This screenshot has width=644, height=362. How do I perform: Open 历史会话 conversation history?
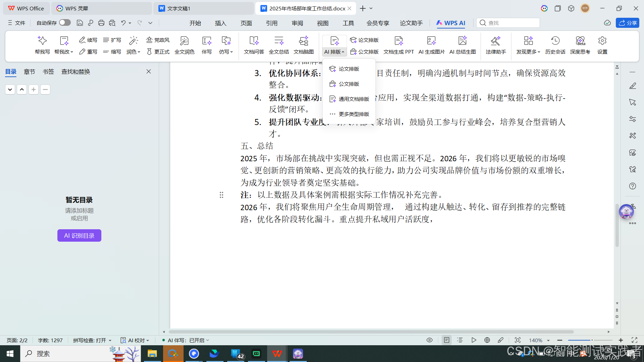click(x=555, y=45)
